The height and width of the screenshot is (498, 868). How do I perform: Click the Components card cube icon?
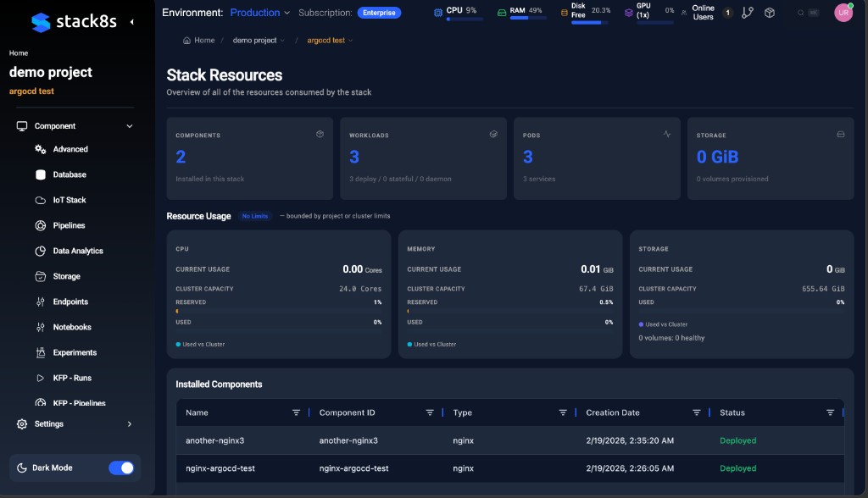pyautogui.click(x=320, y=134)
